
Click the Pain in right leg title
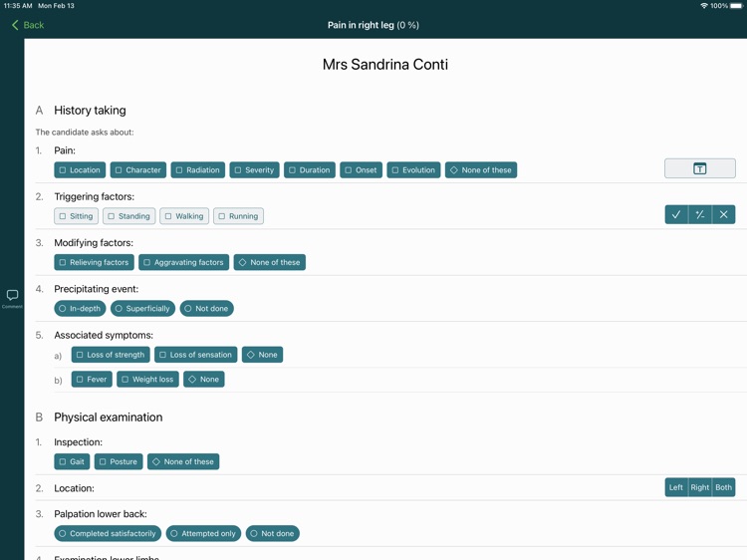(x=373, y=25)
